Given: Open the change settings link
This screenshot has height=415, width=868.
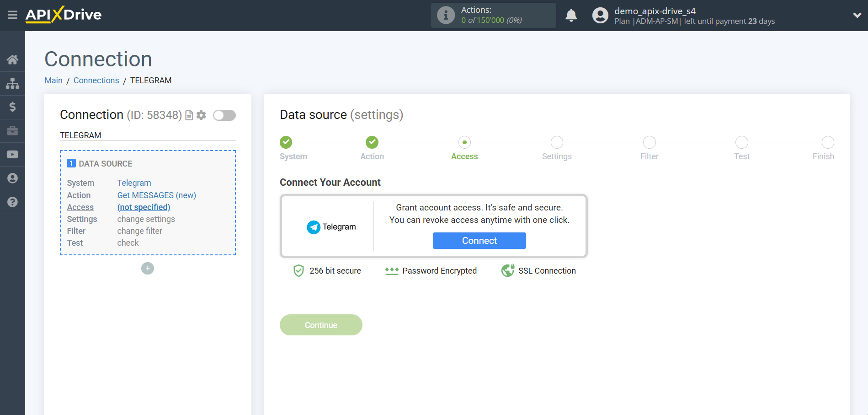Looking at the screenshot, I should click(x=146, y=219).
